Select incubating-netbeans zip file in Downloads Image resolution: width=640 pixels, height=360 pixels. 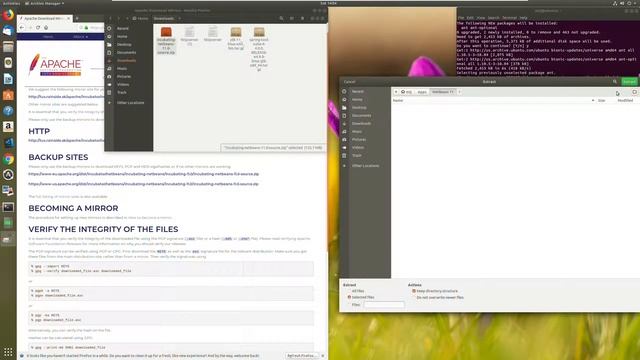tap(166, 40)
